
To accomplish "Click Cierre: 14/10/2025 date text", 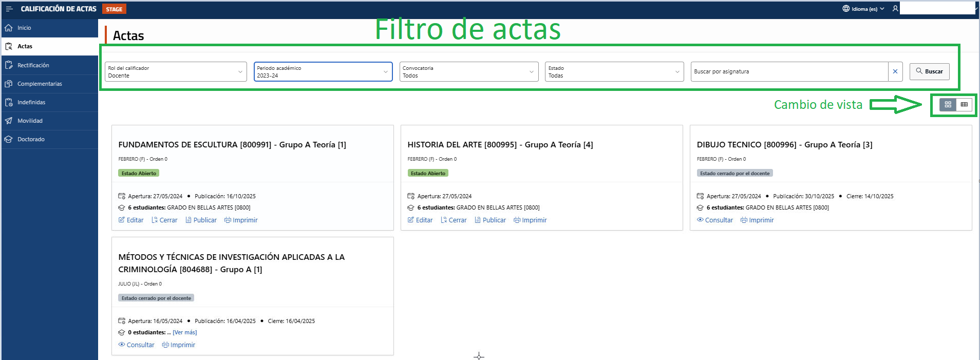I will (870, 196).
